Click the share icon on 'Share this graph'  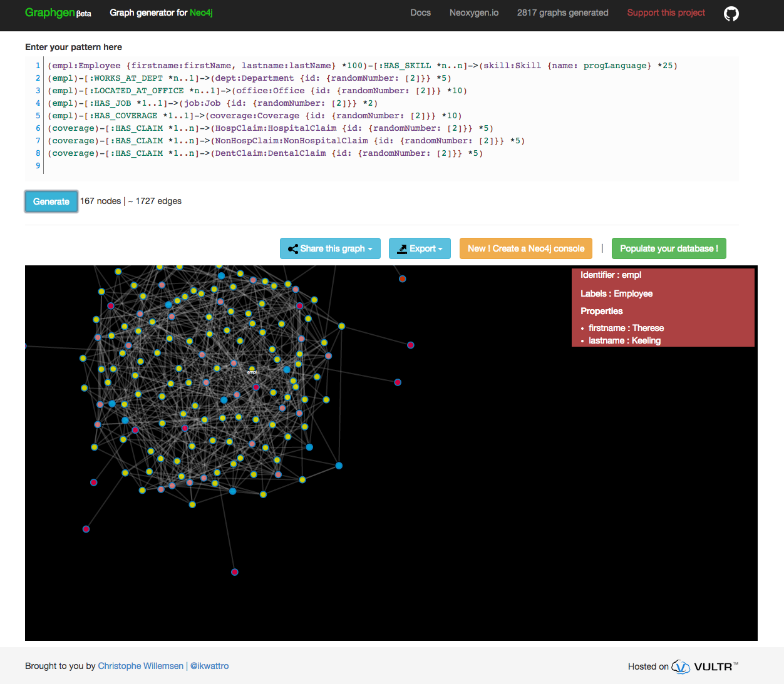point(293,248)
